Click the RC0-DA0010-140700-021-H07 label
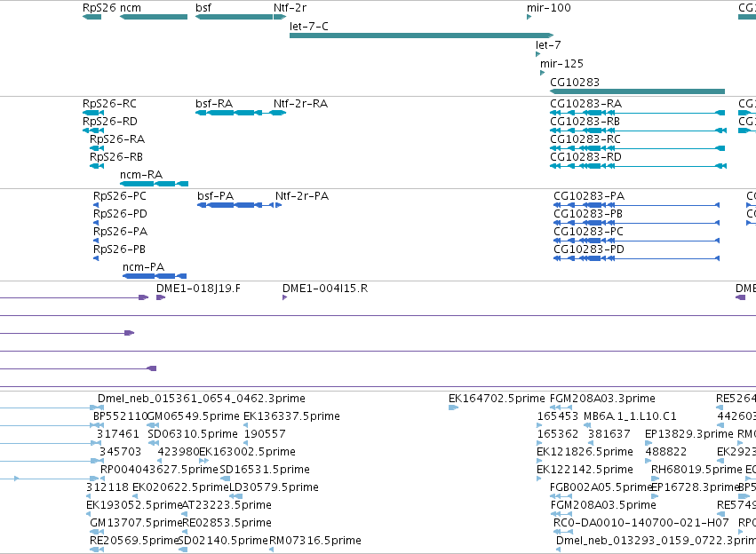This screenshot has width=756, height=554. click(x=641, y=523)
